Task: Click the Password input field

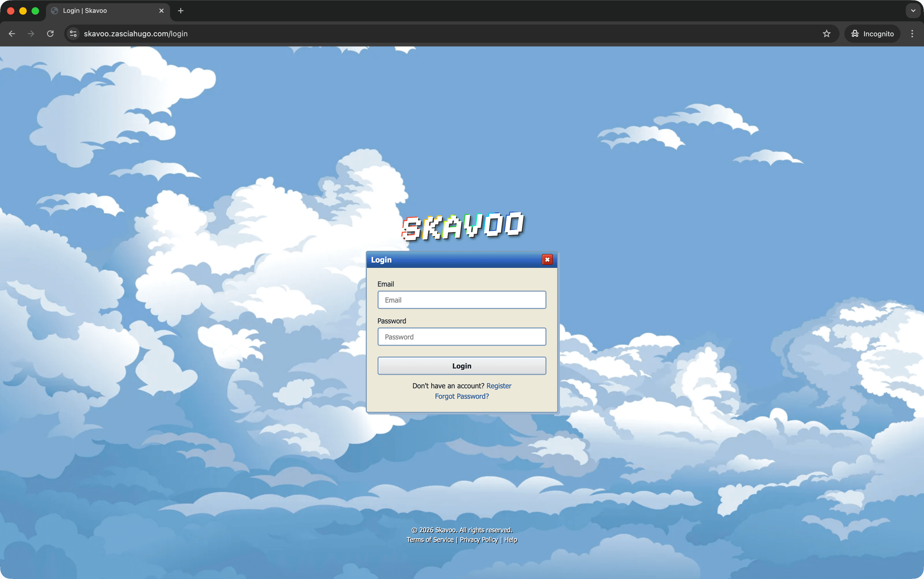Action: (x=461, y=336)
